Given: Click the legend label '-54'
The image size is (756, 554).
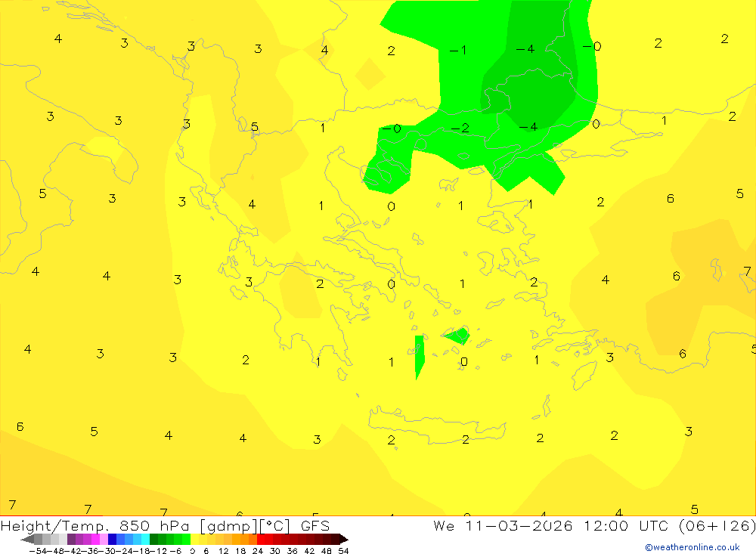Looking at the screenshot, I should tap(38, 551).
